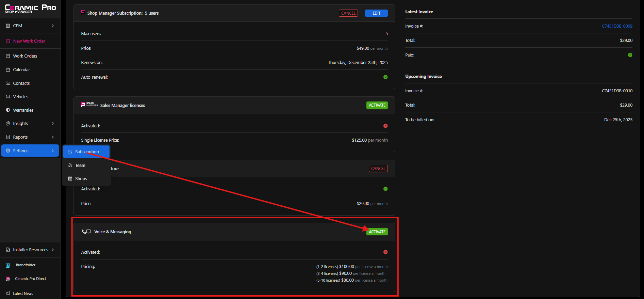This screenshot has width=644, height=299.
Task: Click the Vehicles car icon
Action: click(x=8, y=97)
